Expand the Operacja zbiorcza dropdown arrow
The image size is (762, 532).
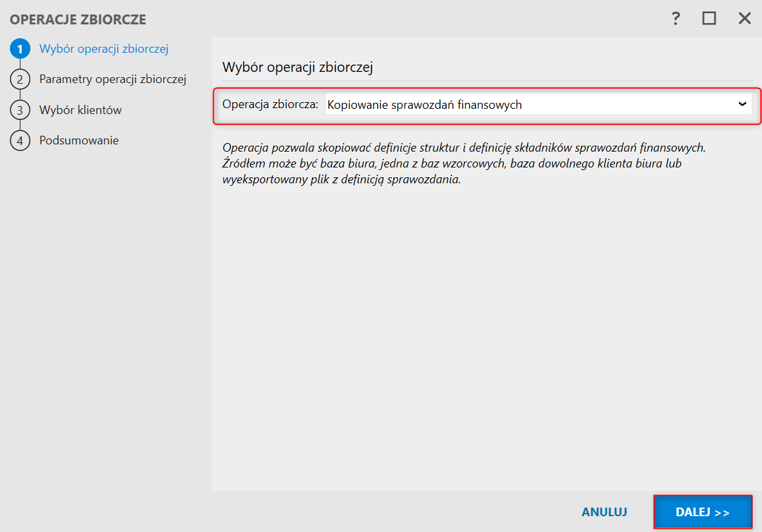click(x=742, y=104)
